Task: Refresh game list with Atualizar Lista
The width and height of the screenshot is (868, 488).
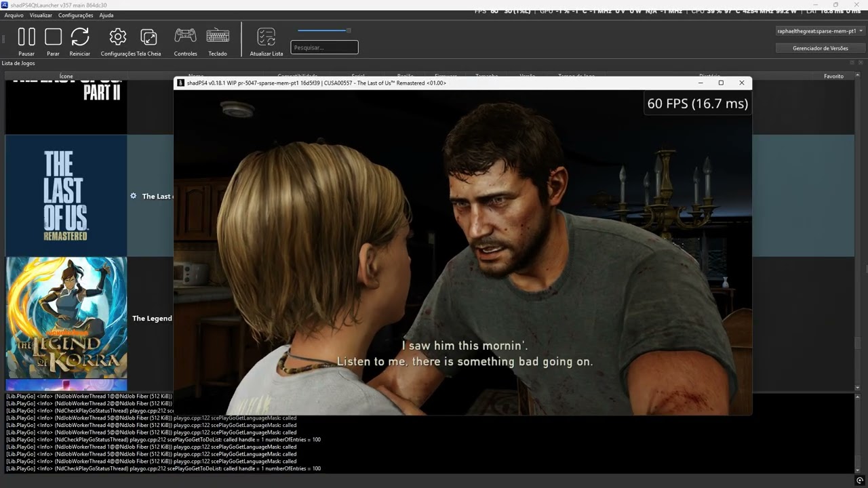Action: (x=267, y=37)
